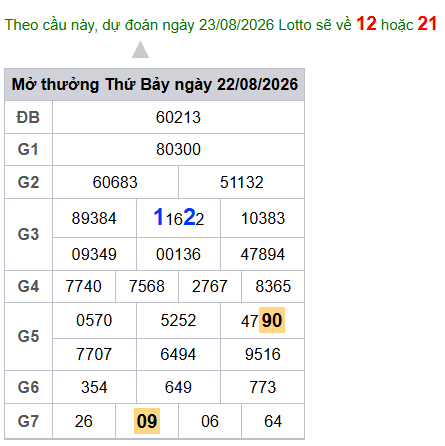Click the G3 number 47894
The height and width of the screenshot is (446, 445).
coord(263,254)
